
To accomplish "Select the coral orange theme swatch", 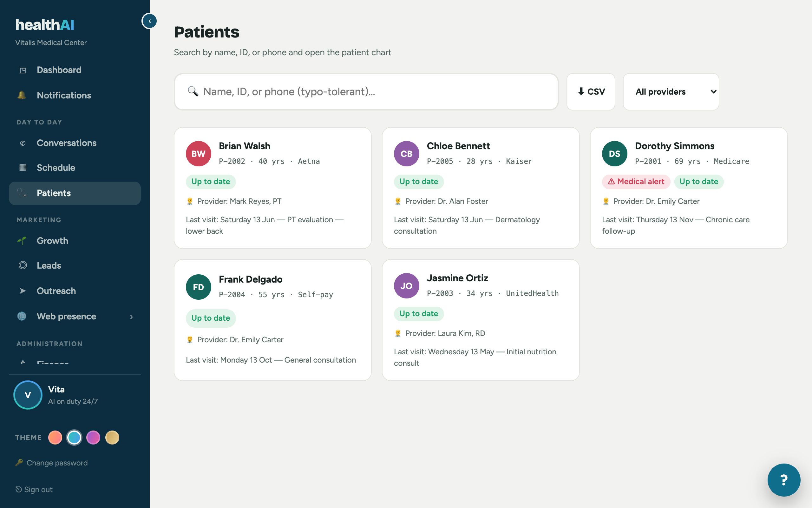I will [x=55, y=438].
